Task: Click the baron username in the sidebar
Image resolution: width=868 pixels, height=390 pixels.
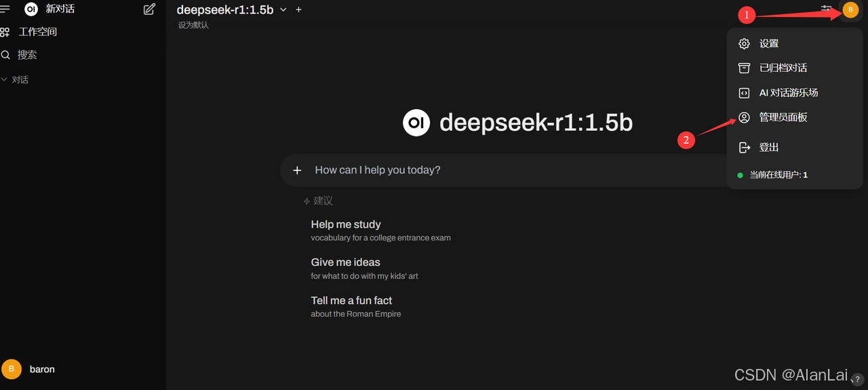Action: (x=42, y=370)
